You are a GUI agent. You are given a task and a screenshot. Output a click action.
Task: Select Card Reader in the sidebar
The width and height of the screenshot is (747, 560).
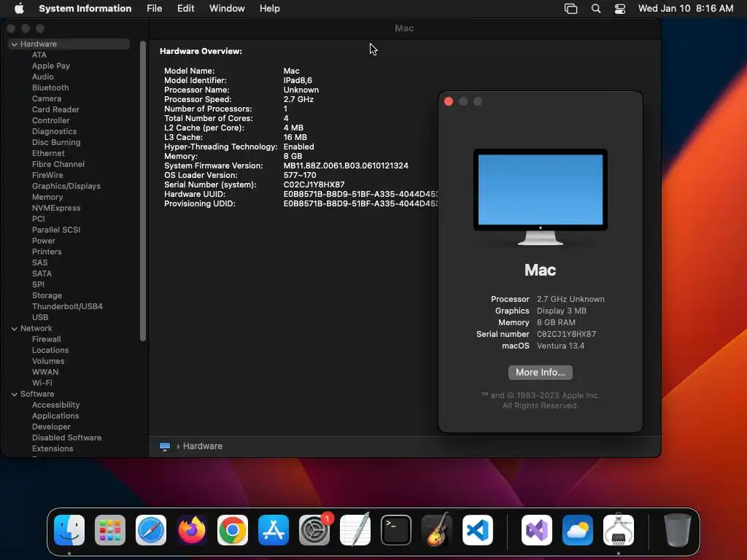click(55, 109)
